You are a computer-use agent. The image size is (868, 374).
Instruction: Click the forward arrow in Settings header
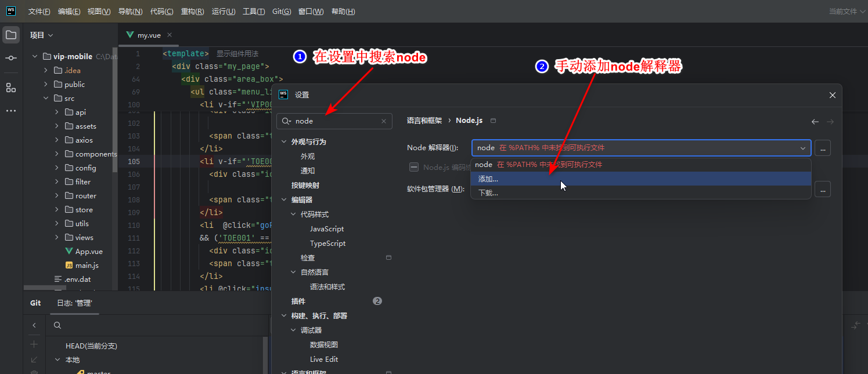click(830, 121)
